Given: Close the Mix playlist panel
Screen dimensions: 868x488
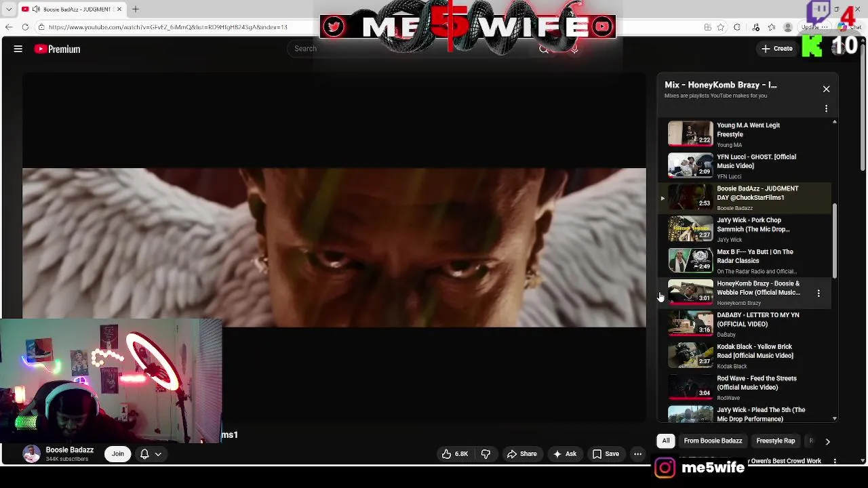Looking at the screenshot, I should click(826, 89).
